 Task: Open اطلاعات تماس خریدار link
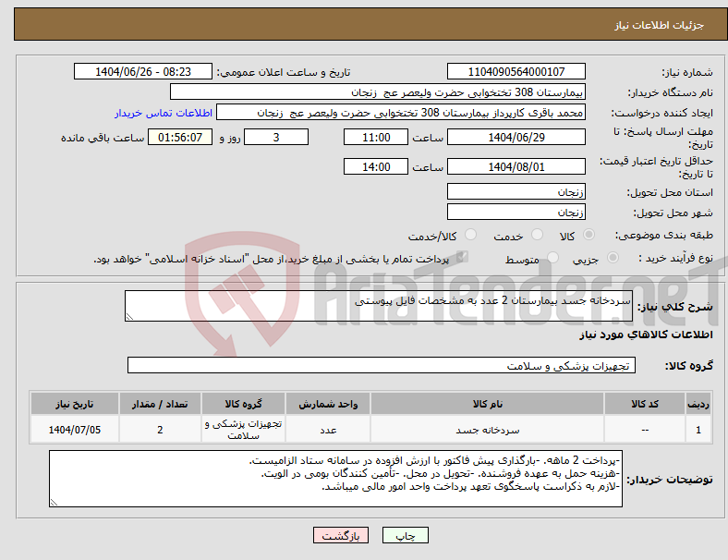pyautogui.click(x=164, y=113)
